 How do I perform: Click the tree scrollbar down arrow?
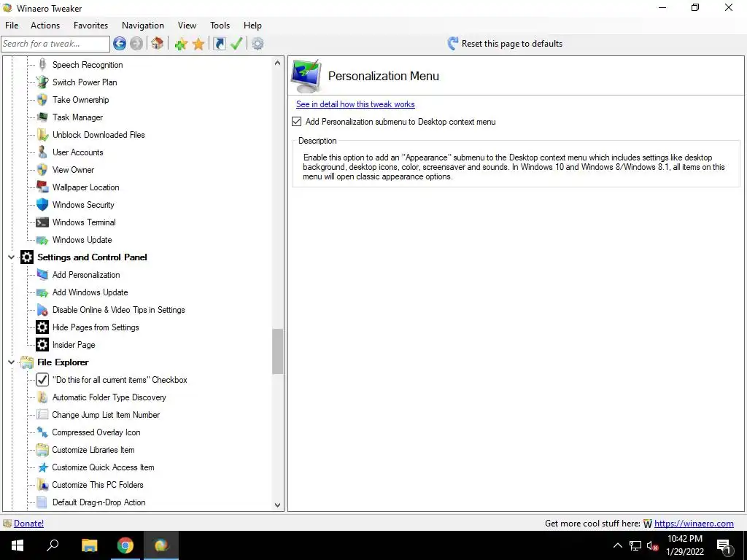click(x=278, y=505)
